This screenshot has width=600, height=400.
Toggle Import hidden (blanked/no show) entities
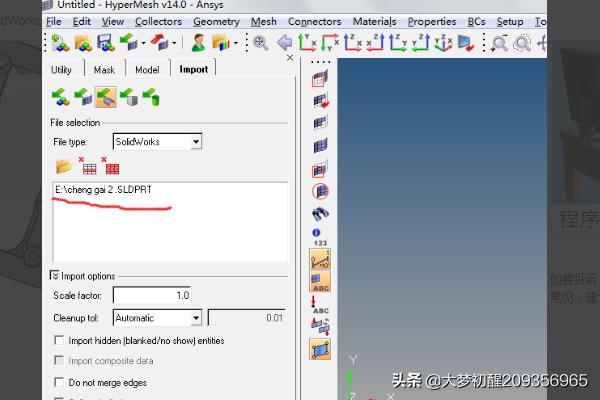pos(59,340)
